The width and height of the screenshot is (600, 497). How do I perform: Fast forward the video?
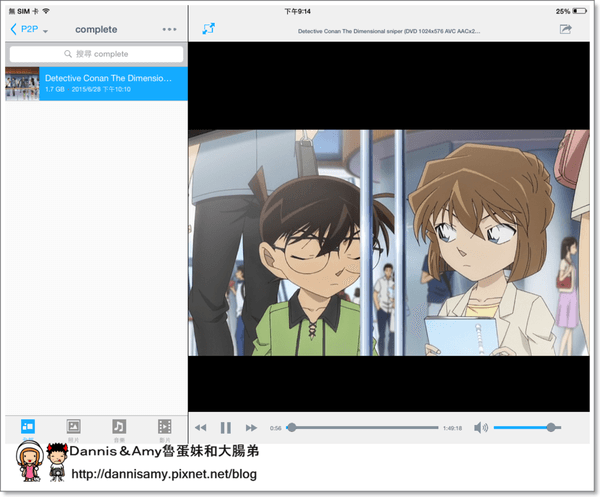pos(251,427)
